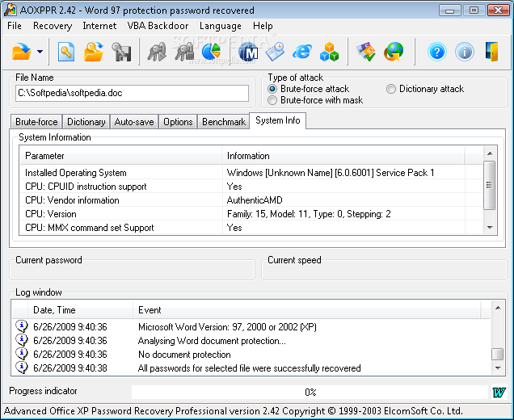Click the blue circle M icon
This screenshot has height=420, width=514.
(248, 52)
